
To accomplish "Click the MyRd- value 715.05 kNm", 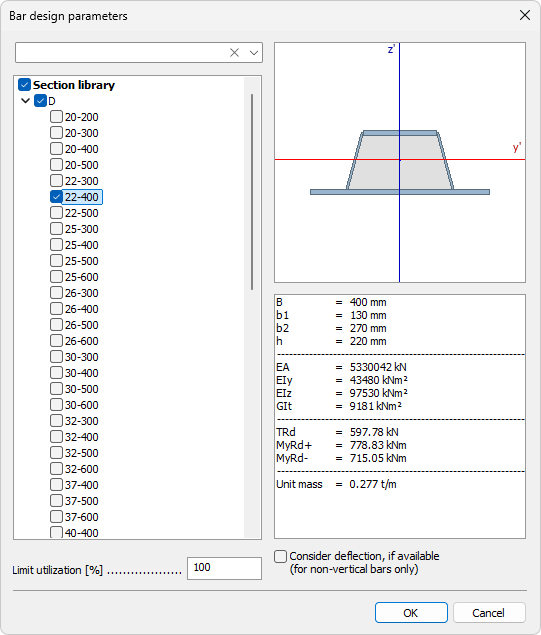I will (x=378, y=458).
